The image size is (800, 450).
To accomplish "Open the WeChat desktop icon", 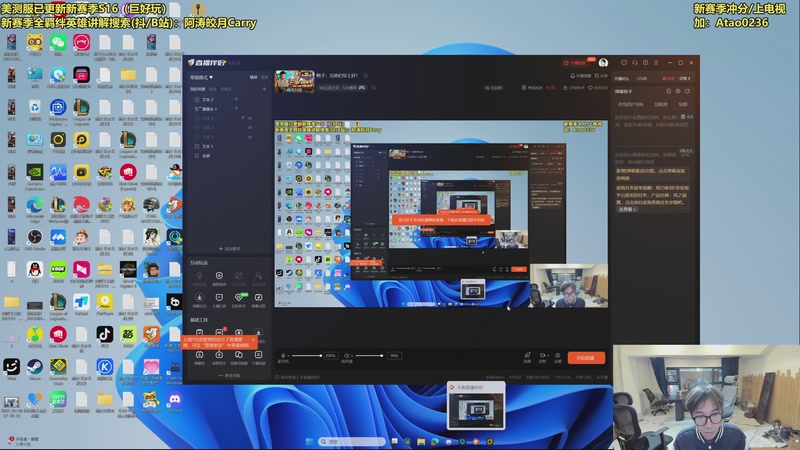I will click(x=58, y=43).
